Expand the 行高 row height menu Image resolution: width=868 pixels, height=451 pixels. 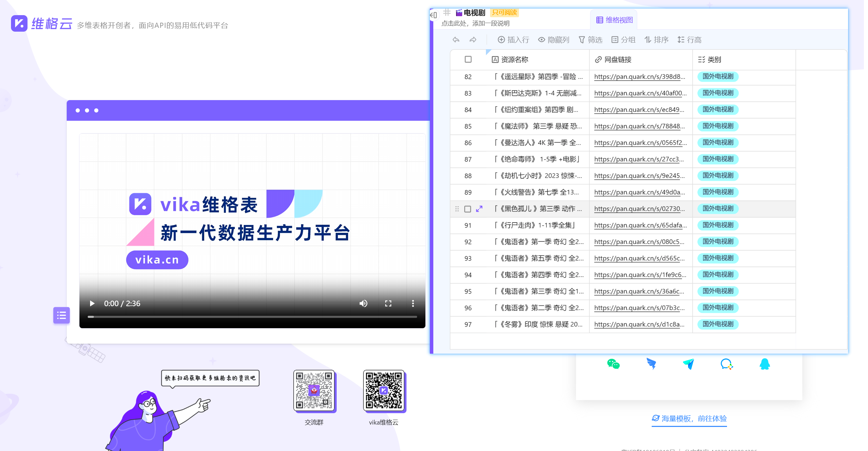(690, 40)
